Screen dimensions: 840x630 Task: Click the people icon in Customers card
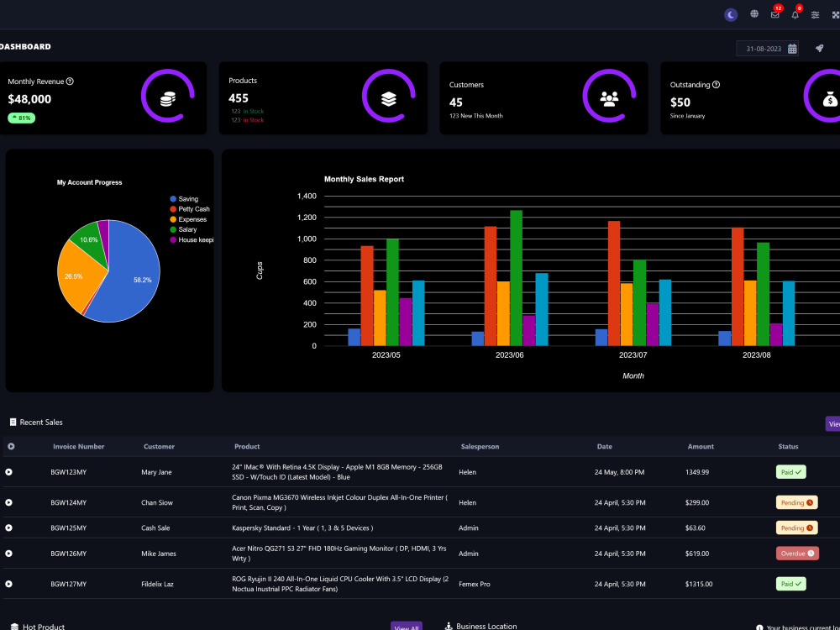click(609, 98)
